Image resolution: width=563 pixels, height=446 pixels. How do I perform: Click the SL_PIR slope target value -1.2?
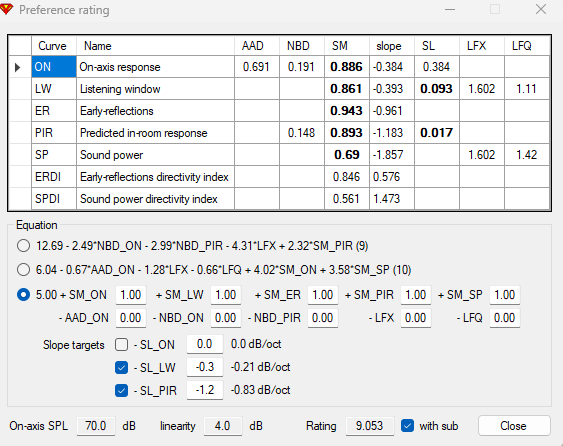[205, 390]
